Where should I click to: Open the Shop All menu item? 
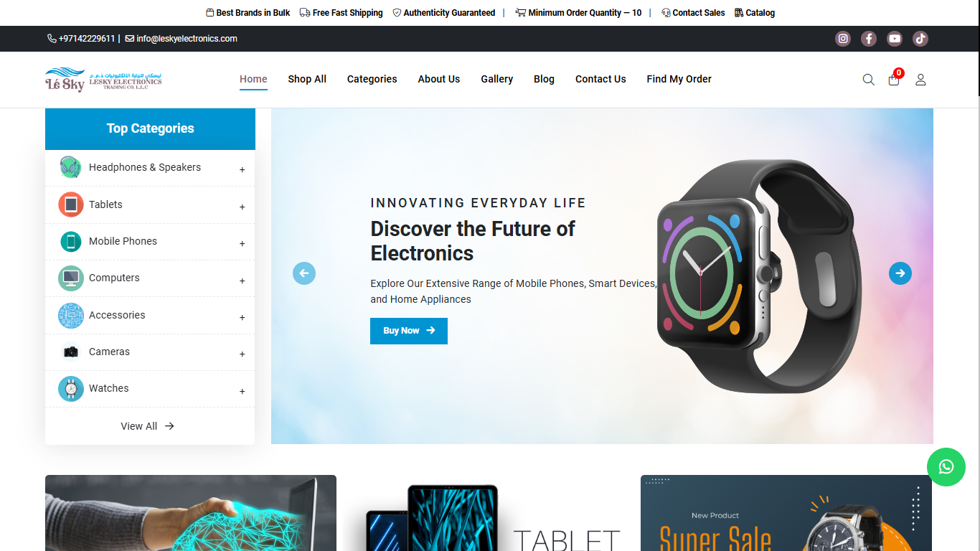point(307,79)
